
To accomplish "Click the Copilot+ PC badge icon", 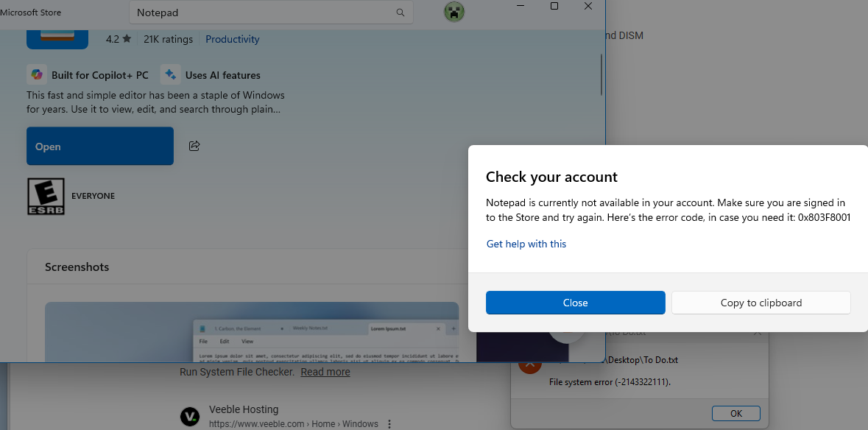I will [37, 74].
